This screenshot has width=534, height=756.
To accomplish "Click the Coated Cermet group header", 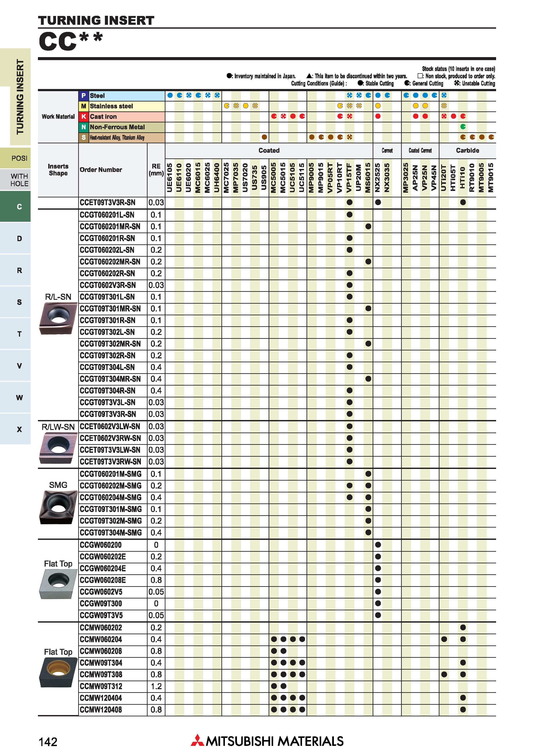I will 420,150.
